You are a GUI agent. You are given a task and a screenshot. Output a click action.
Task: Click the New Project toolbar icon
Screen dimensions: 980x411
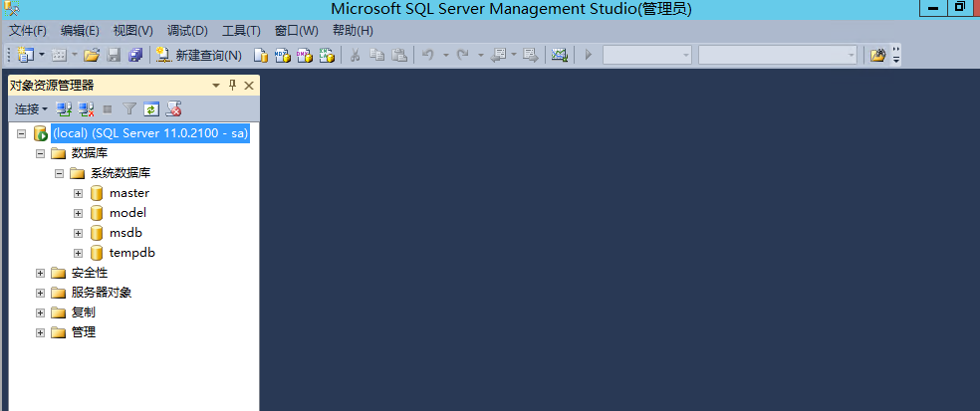[x=26, y=55]
